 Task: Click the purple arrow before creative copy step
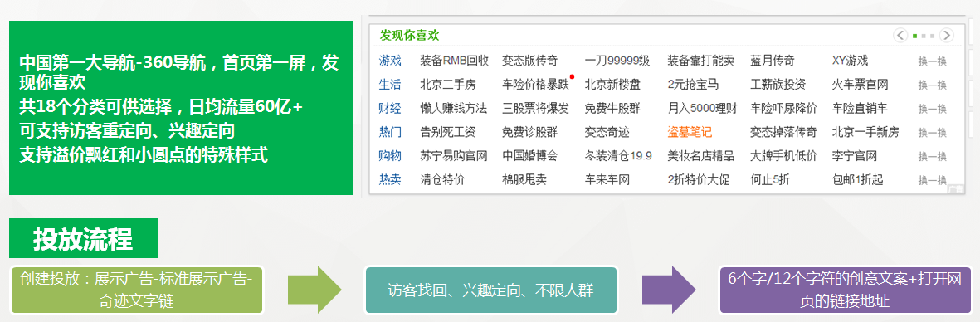pyautogui.click(x=668, y=290)
